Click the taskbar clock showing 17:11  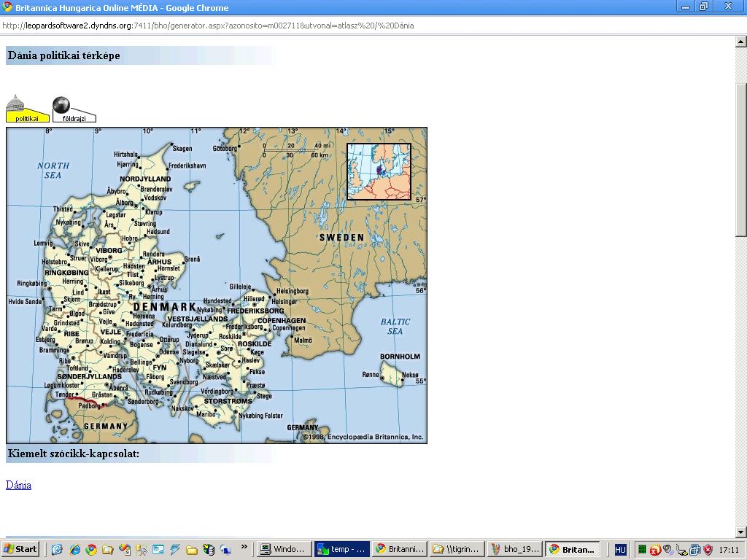(729, 550)
